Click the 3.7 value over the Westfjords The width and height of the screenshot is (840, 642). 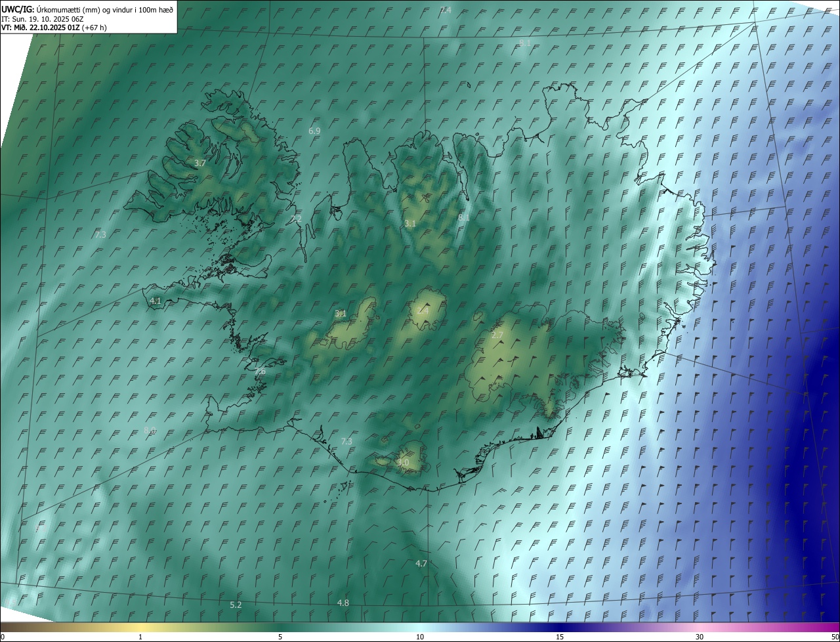click(x=200, y=163)
